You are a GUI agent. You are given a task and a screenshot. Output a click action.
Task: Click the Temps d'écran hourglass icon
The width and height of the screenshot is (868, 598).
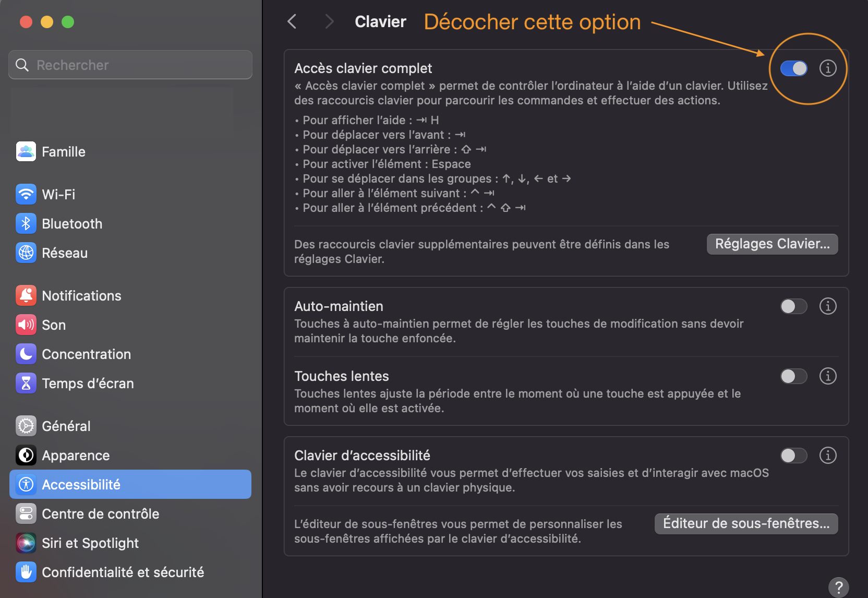tap(26, 383)
